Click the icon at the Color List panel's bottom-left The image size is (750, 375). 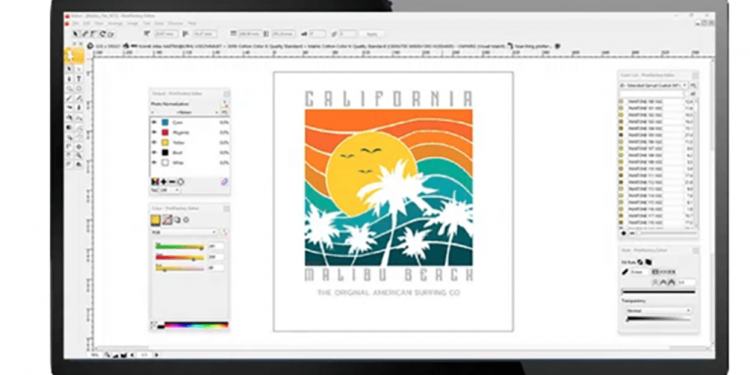[623, 233]
